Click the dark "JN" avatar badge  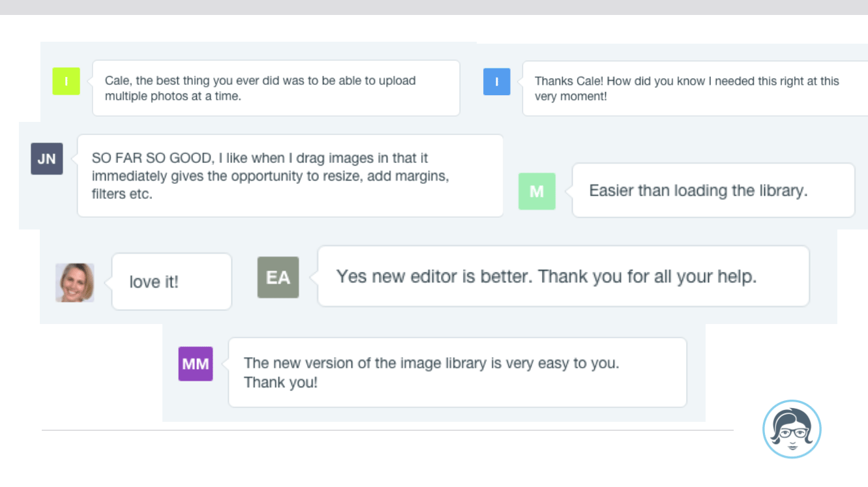pos(46,158)
